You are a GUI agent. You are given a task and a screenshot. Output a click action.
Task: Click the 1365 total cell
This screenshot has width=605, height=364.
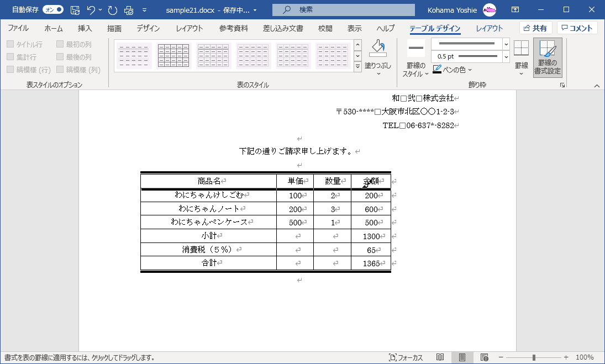[371, 263]
